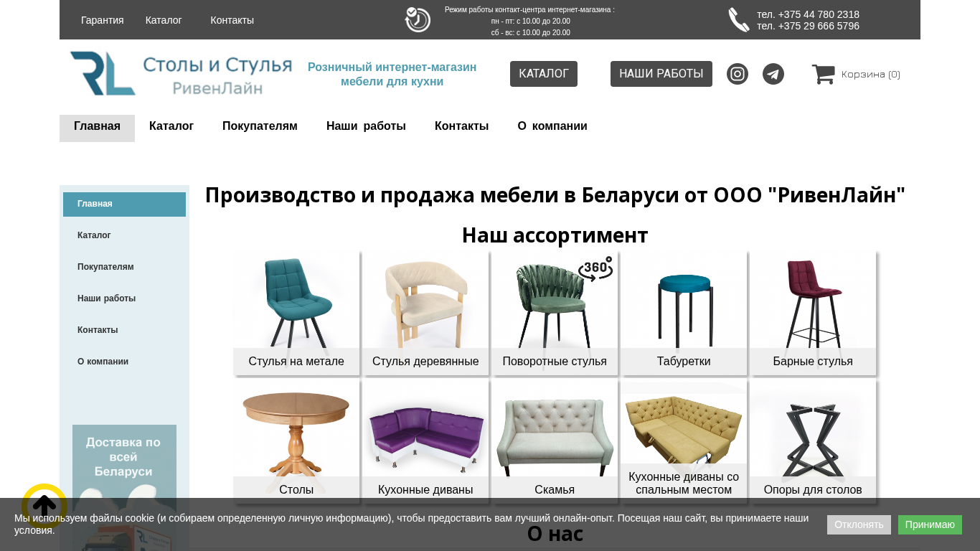Click the clock working-hours icon
The width and height of the screenshot is (980, 551).
[x=418, y=20]
